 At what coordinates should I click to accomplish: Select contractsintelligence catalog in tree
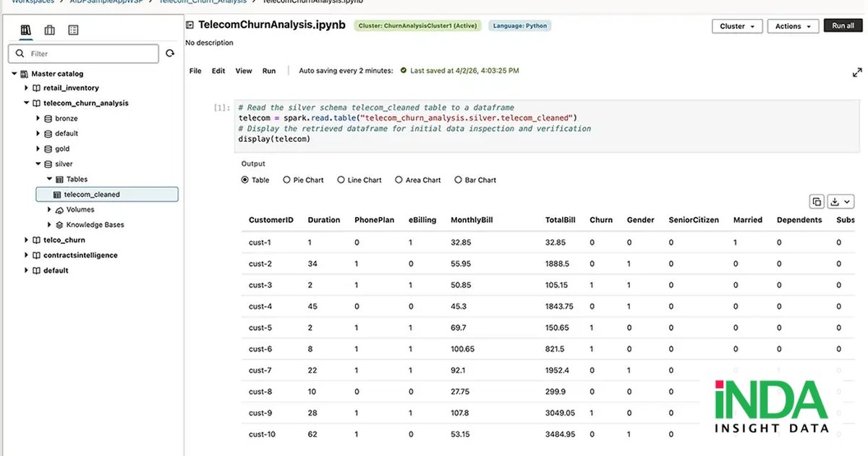tap(80, 256)
